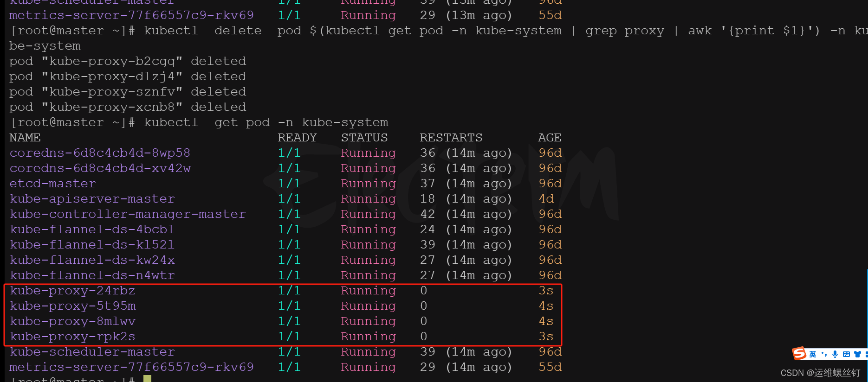
Task: Click the 96d age of kube-flannel-ds-n4wtr
Action: pyautogui.click(x=550, y=275)
